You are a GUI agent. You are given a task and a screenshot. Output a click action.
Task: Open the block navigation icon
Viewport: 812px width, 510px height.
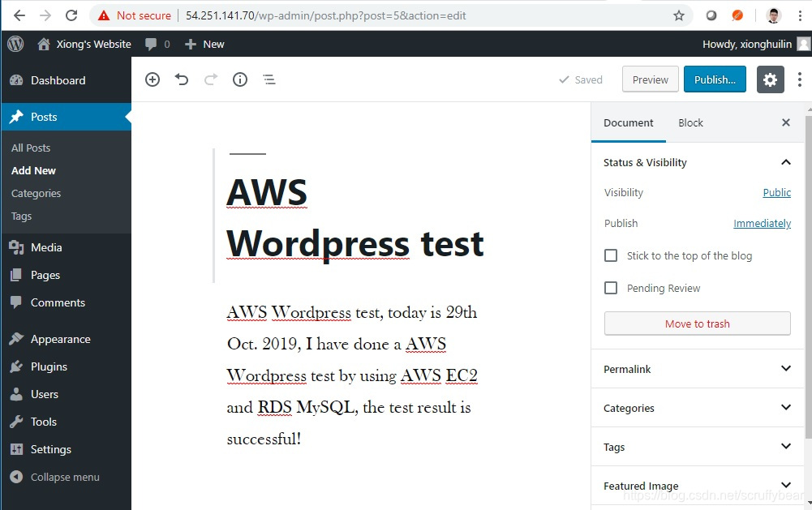click(269, 79)
